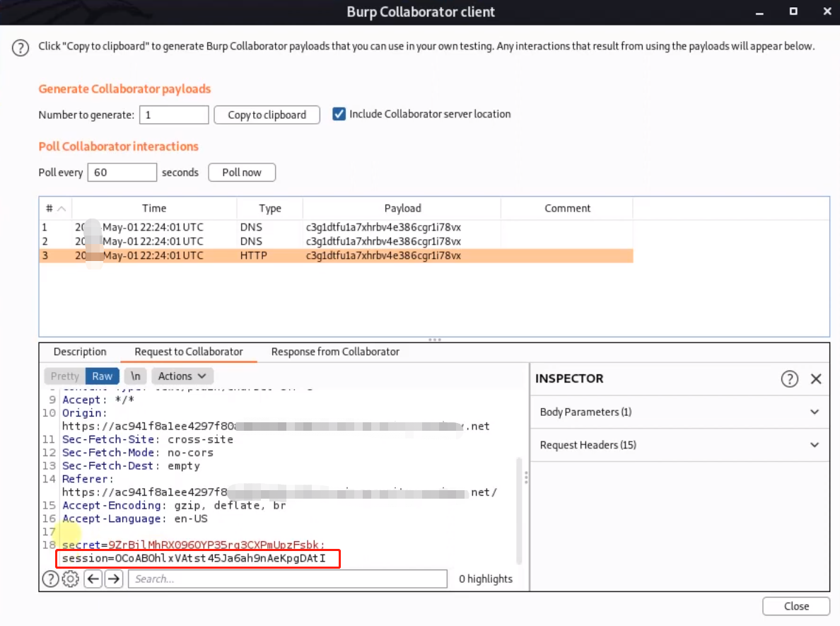Uncheck Include Collaborator server location
Viewport: 840px width, 626px height.
[x=339, y=114]
